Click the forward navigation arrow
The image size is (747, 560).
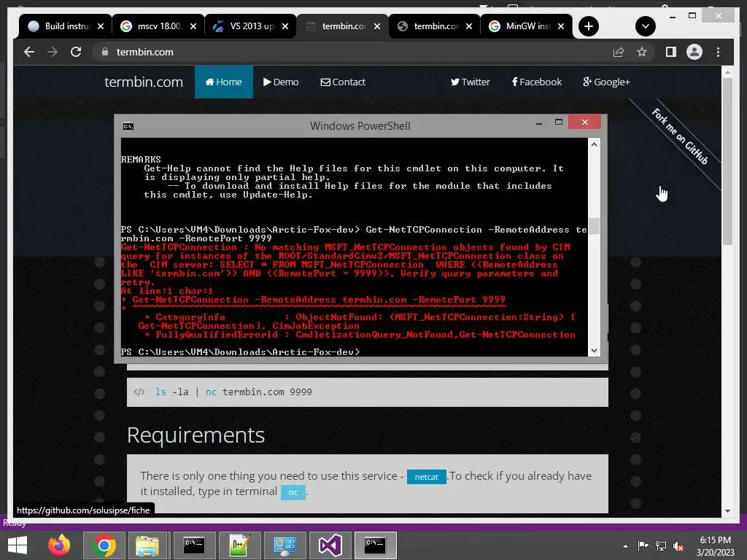[x=53, y=52]
